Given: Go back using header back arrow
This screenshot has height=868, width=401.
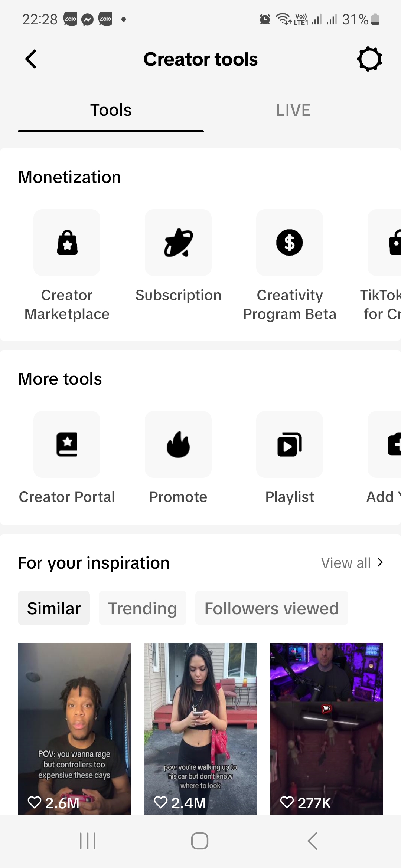Looking at the screenshot, I should 31,59.
